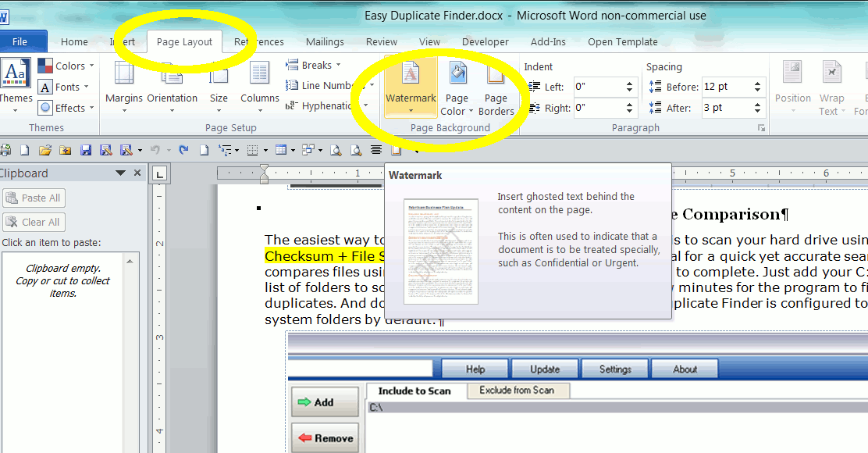Screen dimensions: 868x453
Task: Open Page Borders dialog
Action: pyautogui.click(x=496, y=88)
